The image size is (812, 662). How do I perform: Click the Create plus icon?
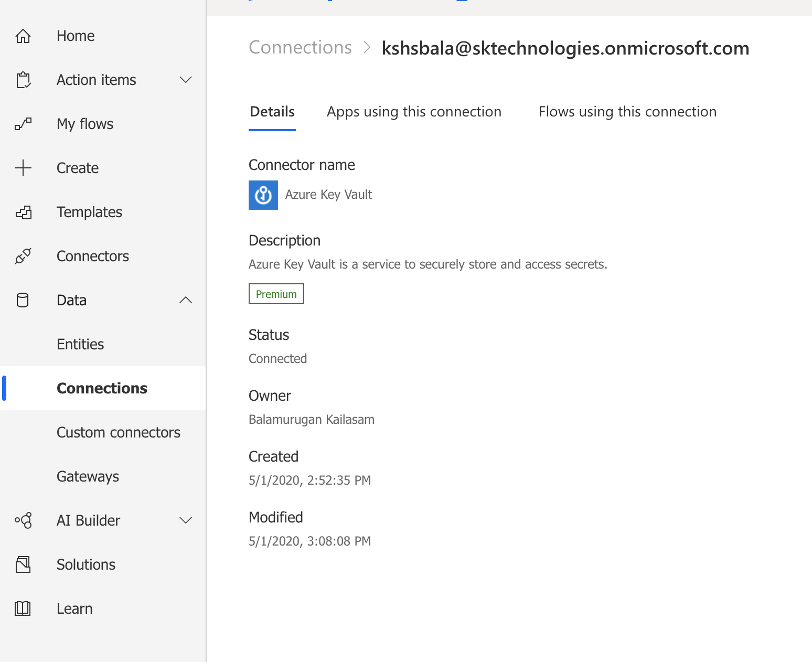[x=23, y=168]
